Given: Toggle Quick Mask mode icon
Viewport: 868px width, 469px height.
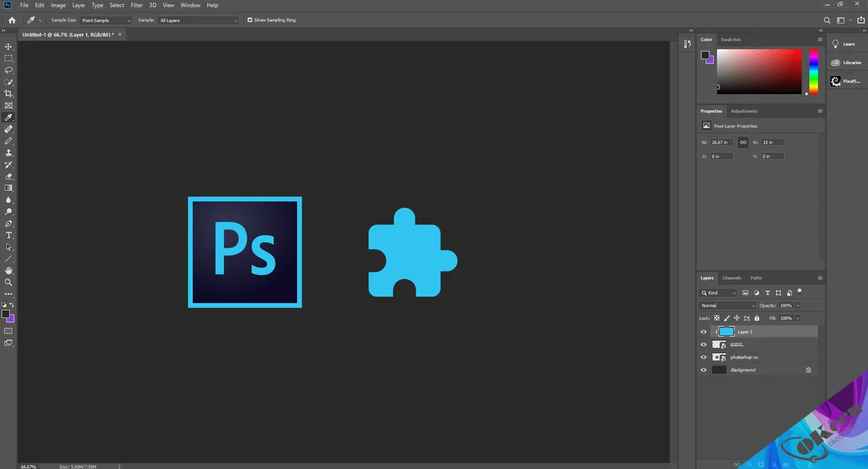Looking at the screenshot, I should [9, 331].
